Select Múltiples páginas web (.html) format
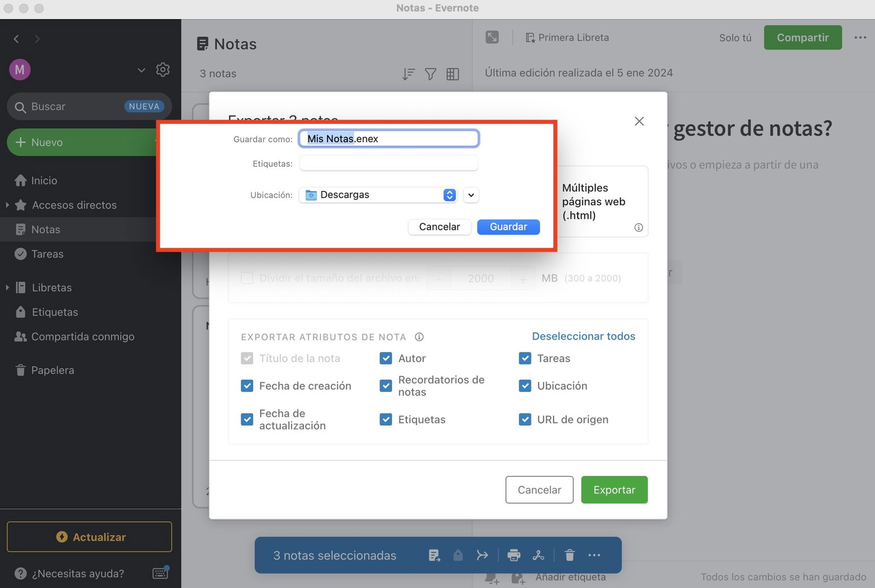This screenshot has width=875, height=588. pos(602,201)
